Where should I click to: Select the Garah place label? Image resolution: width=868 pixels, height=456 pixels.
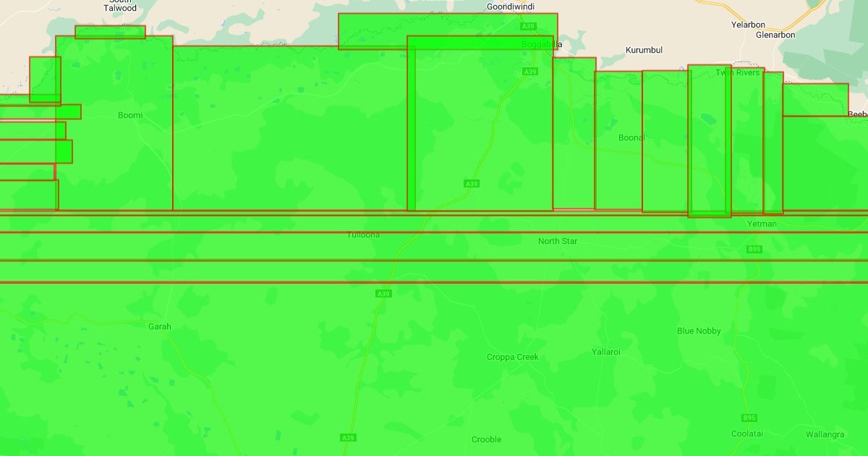click(x=160, y=326)
